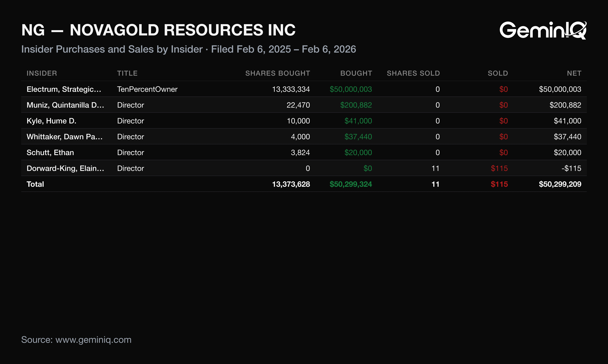
Task: Click the 3,824 shares bought value
Action: (x=300, y=152)
